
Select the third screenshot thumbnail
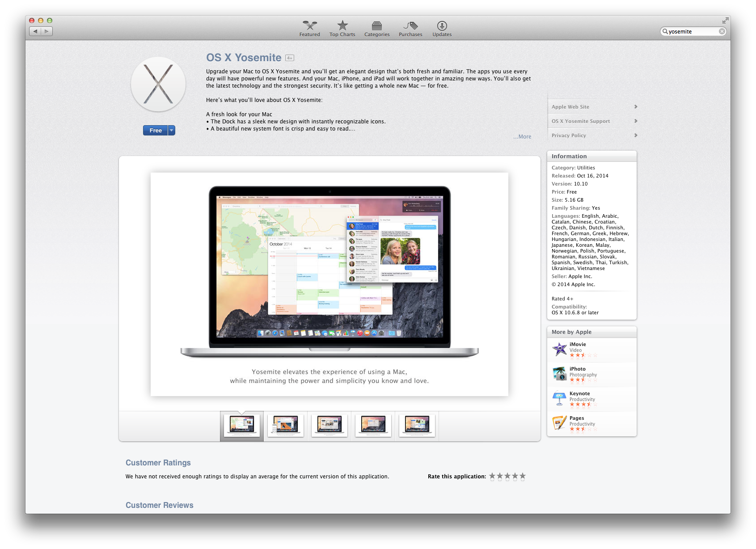click(329, 426)
